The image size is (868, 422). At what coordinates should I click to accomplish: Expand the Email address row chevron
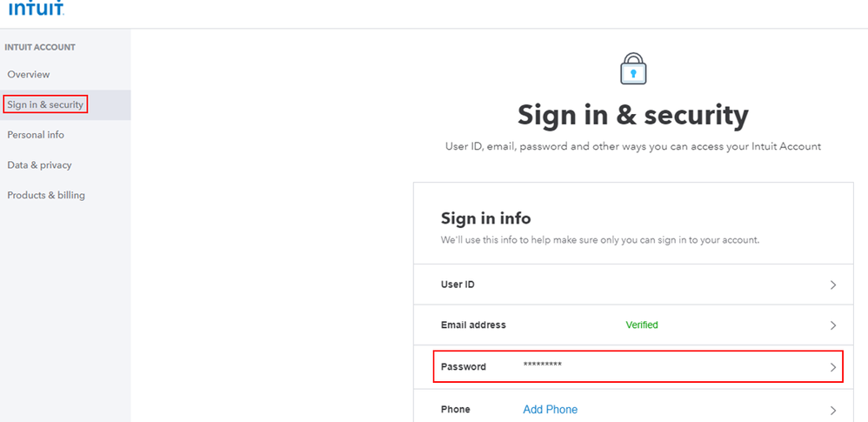833,325
